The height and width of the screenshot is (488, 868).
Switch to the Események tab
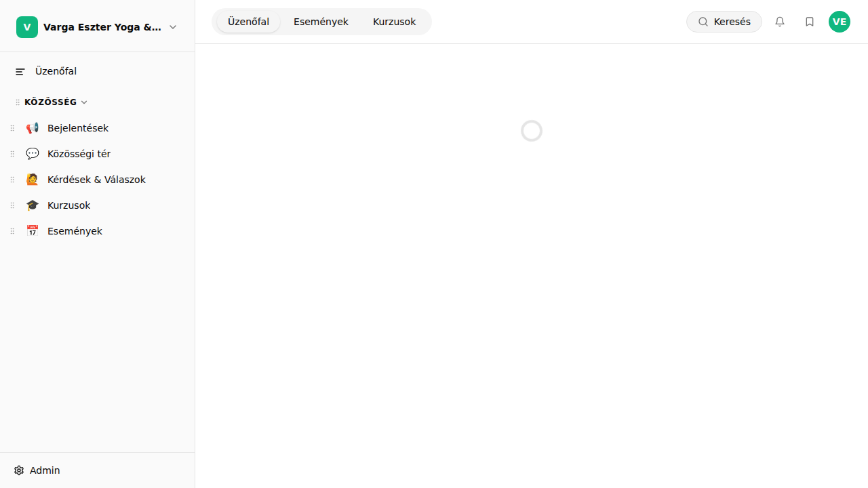tap(321, 22)
